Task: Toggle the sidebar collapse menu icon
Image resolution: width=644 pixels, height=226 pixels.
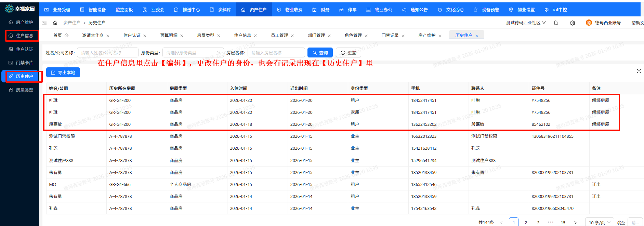Action: (44, 23)
